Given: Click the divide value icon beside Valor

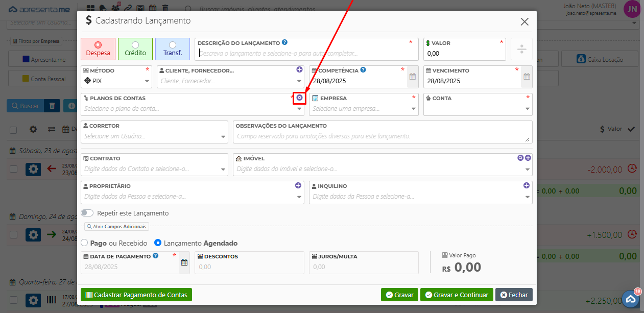Looking at the screenshot, I should click(x=521, y=50).
